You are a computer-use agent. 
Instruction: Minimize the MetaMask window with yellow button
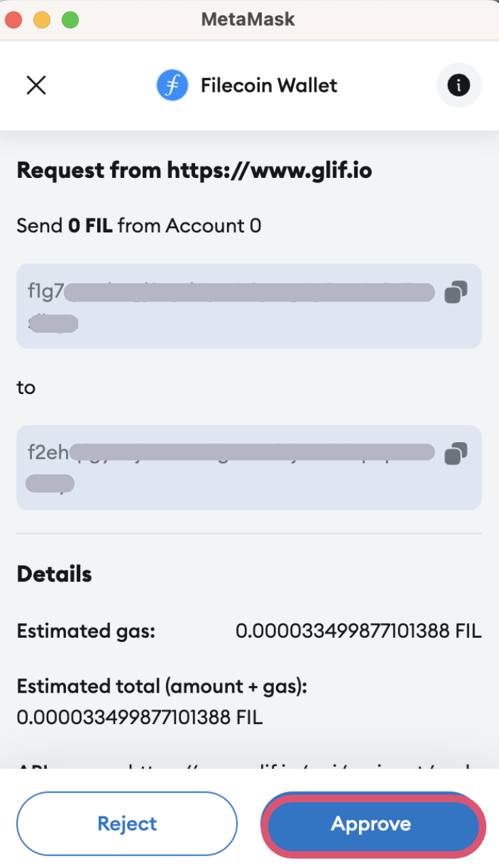point(42,20)
